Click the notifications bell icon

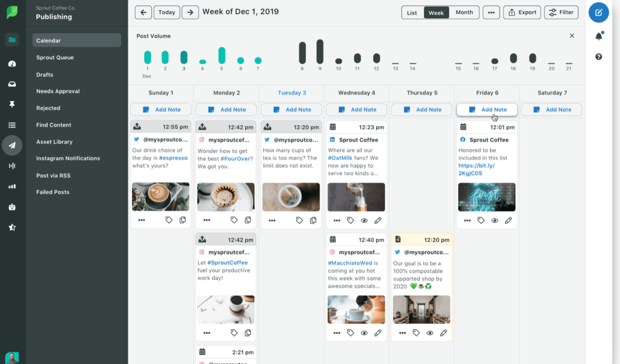coord(598,36)
